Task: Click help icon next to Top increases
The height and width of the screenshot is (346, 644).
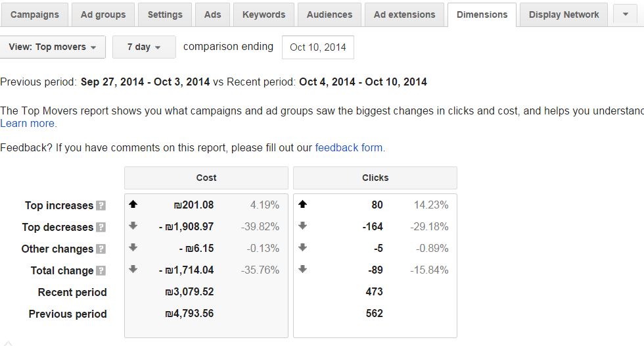Action: pos(101,206)
